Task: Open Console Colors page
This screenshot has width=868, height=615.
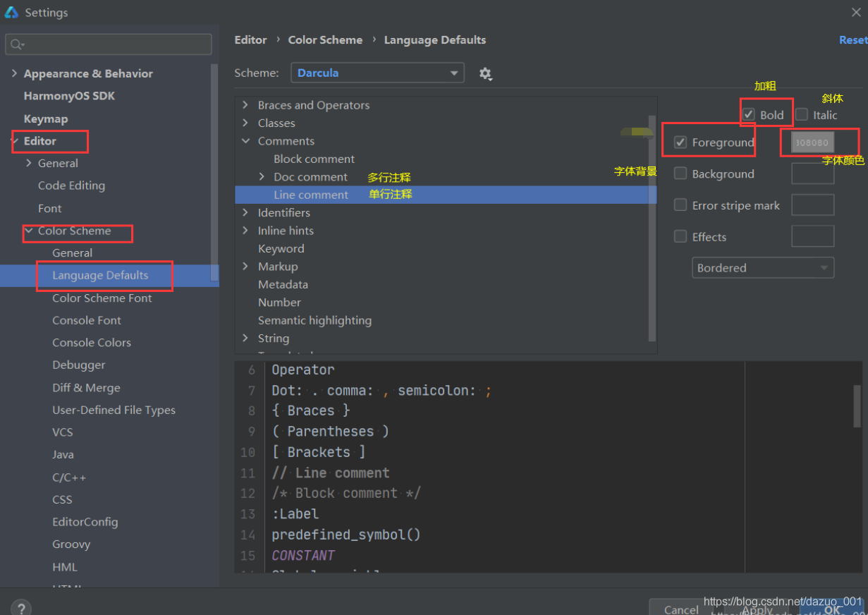Action: tap(91, 342)
